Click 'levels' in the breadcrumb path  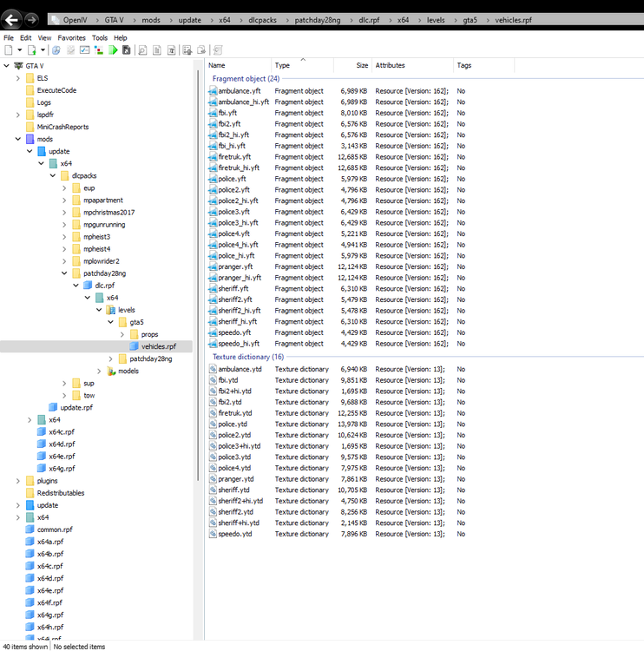[436, 20]
